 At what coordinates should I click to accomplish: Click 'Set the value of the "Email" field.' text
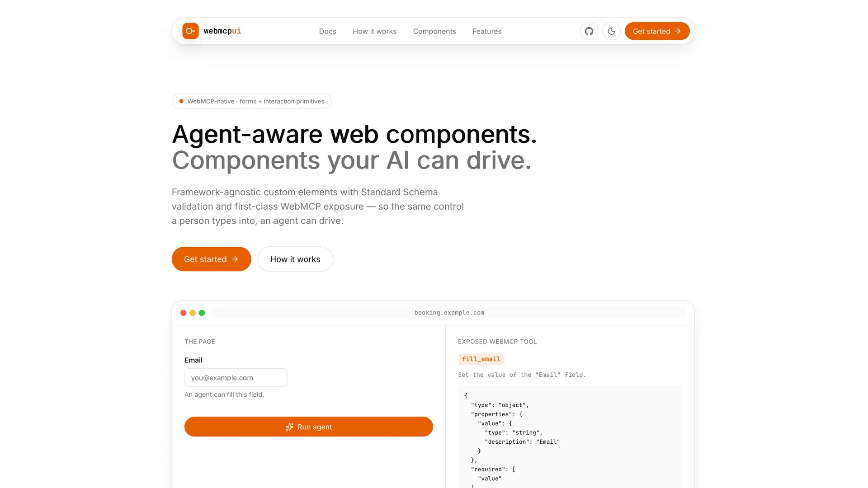point(522,375)
